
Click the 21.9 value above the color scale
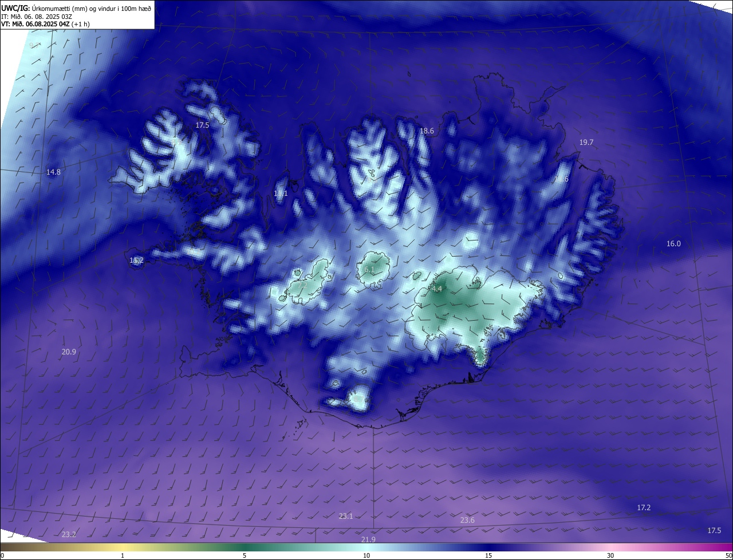368,540
